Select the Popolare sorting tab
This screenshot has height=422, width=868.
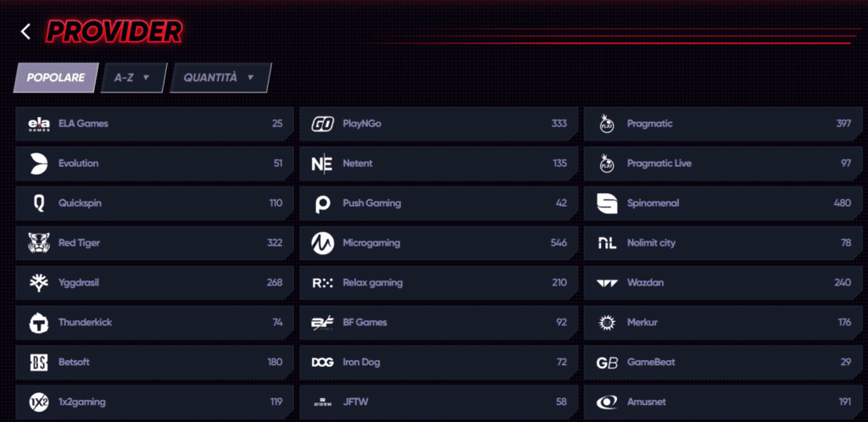pos(56,77)
